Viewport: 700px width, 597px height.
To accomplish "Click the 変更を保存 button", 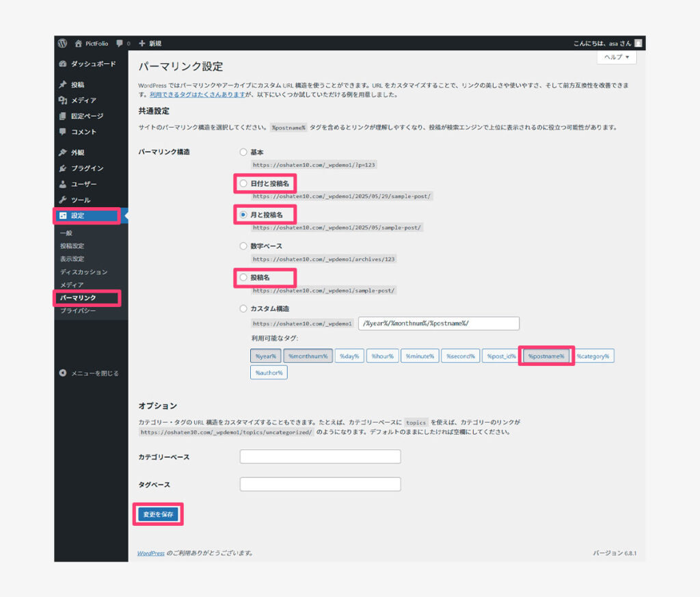I will pyautogui.click(x=158, y=514).
